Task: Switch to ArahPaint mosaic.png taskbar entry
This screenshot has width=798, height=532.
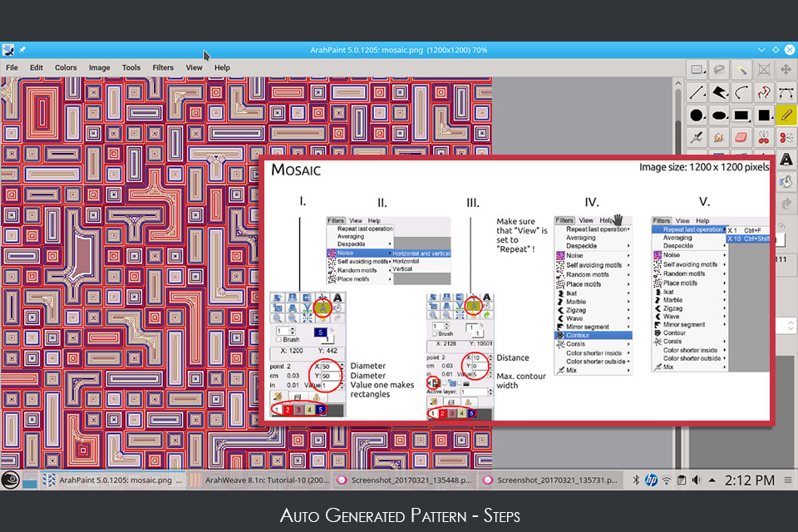Action: click(113, 480)
